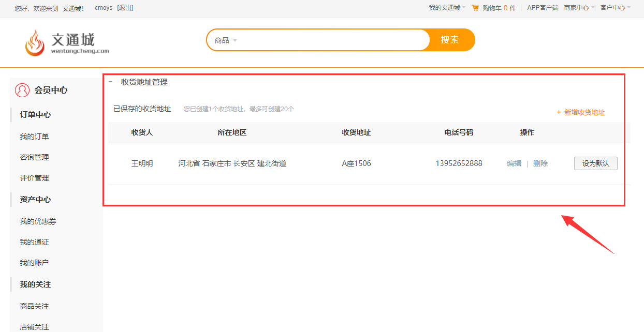The image size is (644, 332).
Task: Open 商品关注 in the sidebar
Action: [x=34, y=306]
